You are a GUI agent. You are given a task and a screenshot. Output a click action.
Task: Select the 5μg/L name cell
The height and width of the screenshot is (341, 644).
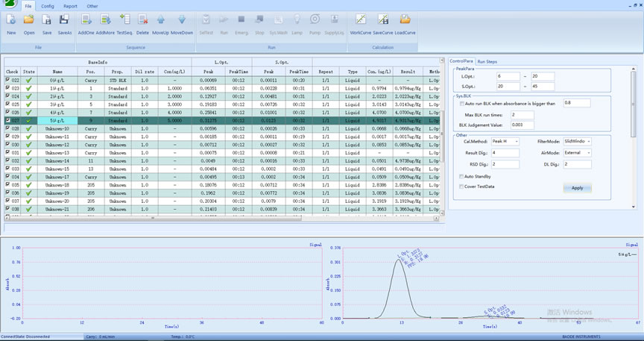(57, 121)
